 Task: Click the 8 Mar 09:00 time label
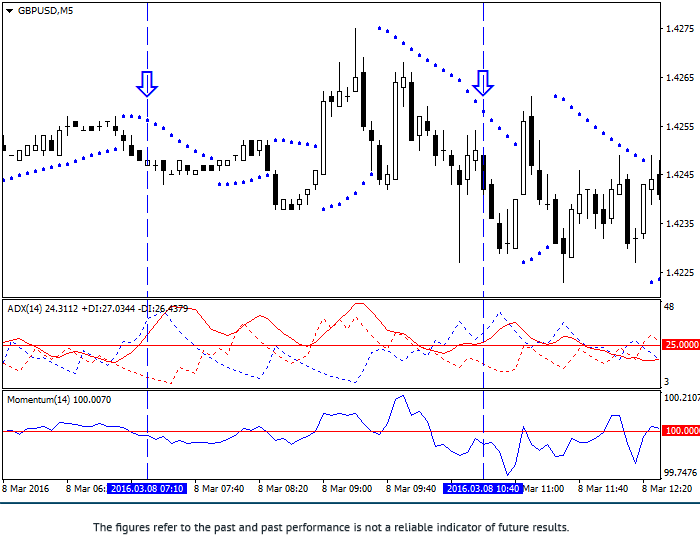pyautogui.click(x=347, y=489)
